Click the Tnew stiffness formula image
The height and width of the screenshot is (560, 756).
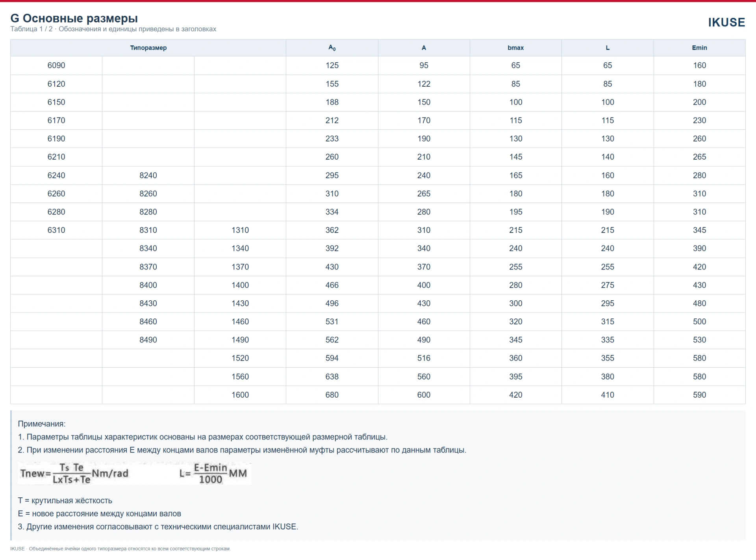tap(74, 473)
